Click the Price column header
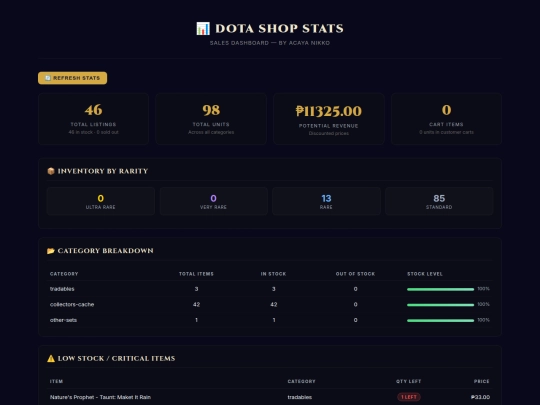 (481, 382)
